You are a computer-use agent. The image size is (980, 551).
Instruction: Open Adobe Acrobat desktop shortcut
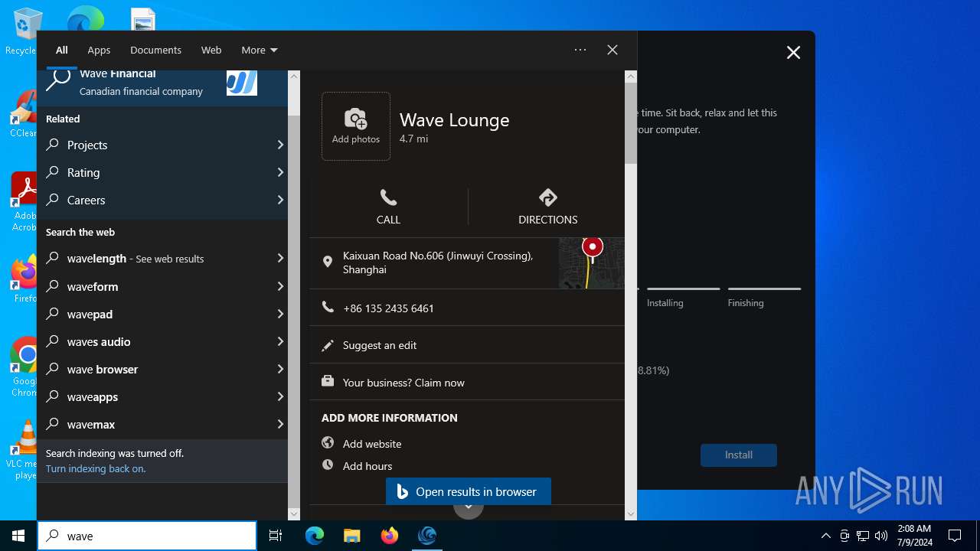(26, 201)
